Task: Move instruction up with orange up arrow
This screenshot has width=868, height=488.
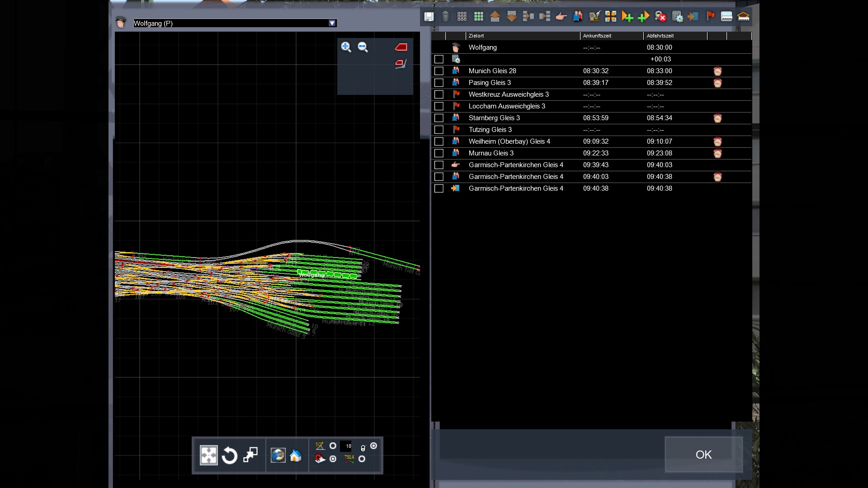Action: click(495, 17)
